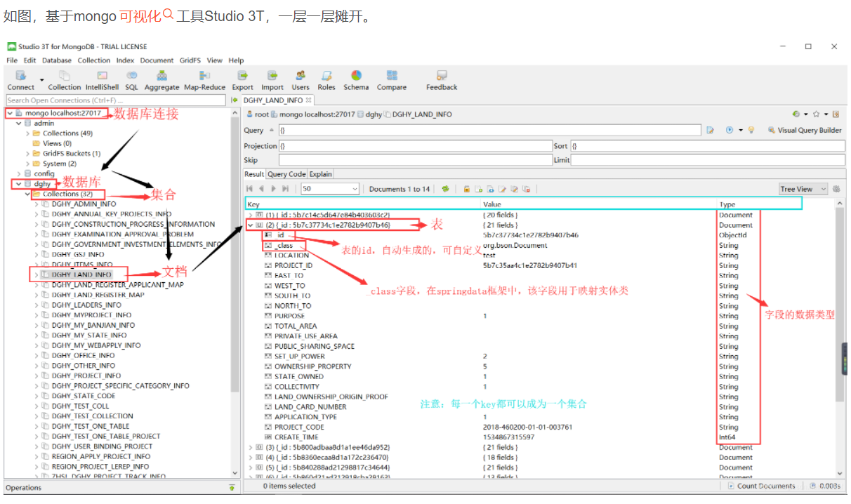This screenshot has width=851, height=504.
Task: Open the GridFS menu
Action: (x=191, y=60)
